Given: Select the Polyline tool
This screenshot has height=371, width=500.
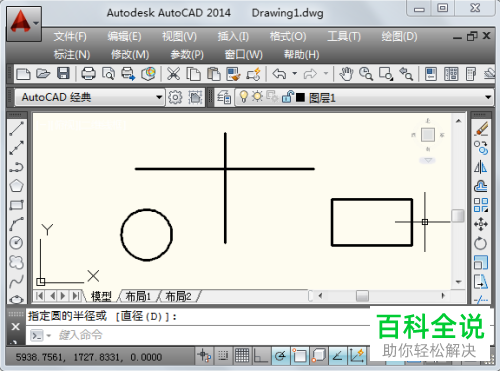Looking at the screenshot, I should [x=16, y=167].
